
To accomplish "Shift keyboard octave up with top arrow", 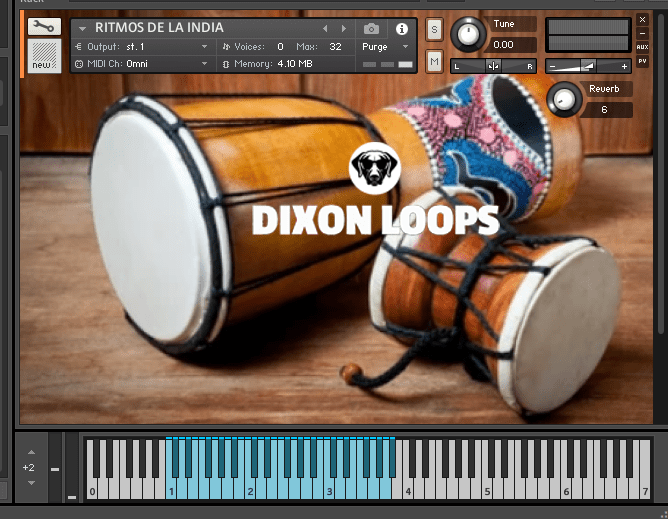I will [x=29, y=452].
